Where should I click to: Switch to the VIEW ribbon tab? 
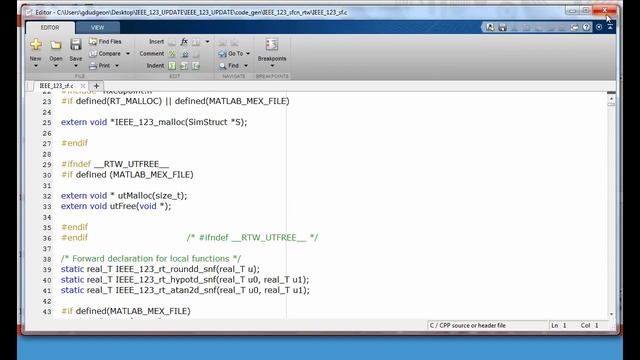98,27
